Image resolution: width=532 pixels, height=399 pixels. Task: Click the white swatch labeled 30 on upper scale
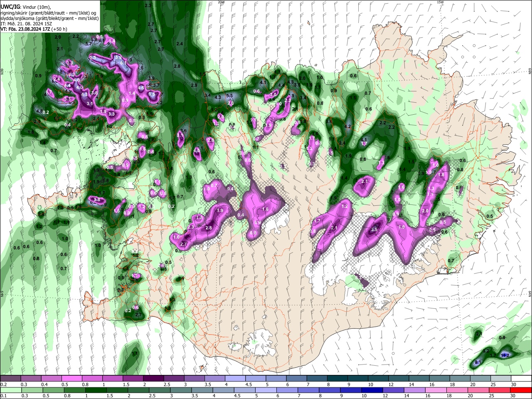point(520,379)
